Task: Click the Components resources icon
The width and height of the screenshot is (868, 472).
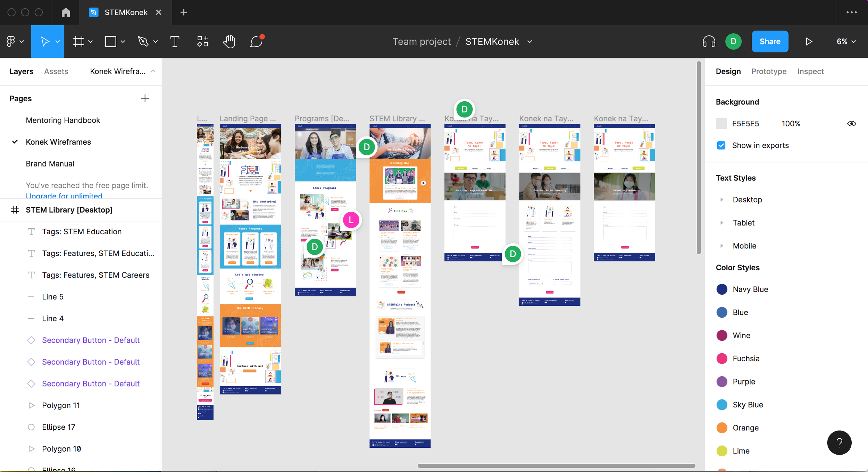Action: [x=203, y=42]
